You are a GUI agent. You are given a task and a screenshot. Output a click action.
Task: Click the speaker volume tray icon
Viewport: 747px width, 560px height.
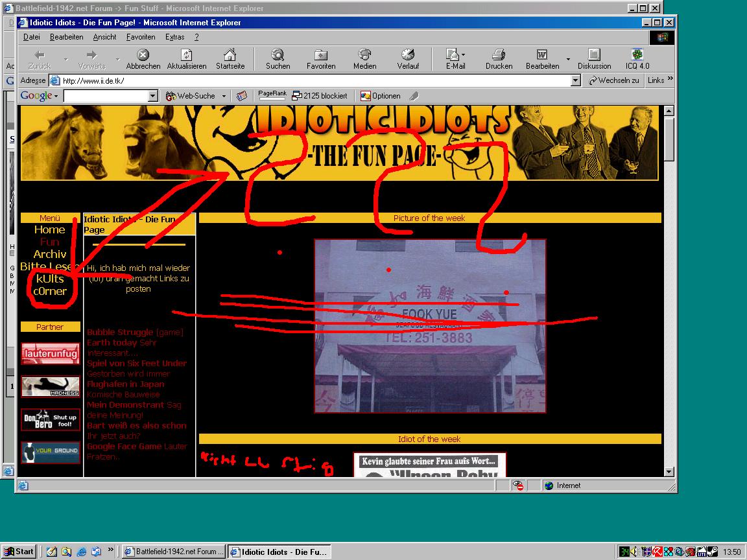[x=634, y=552]
